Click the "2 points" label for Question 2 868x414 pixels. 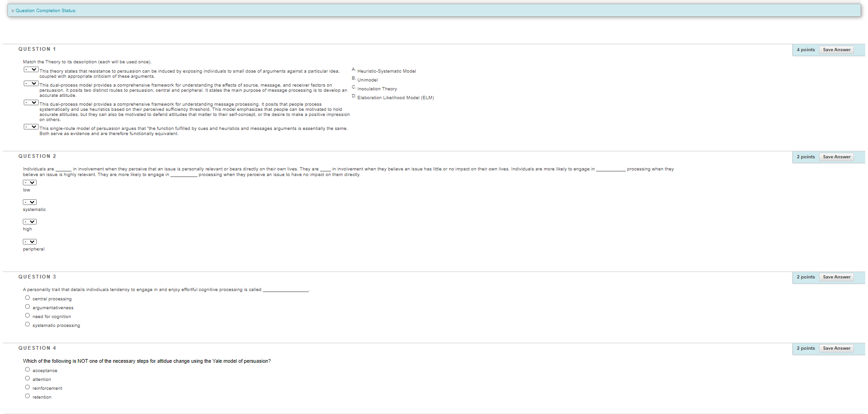click(806, 157)
